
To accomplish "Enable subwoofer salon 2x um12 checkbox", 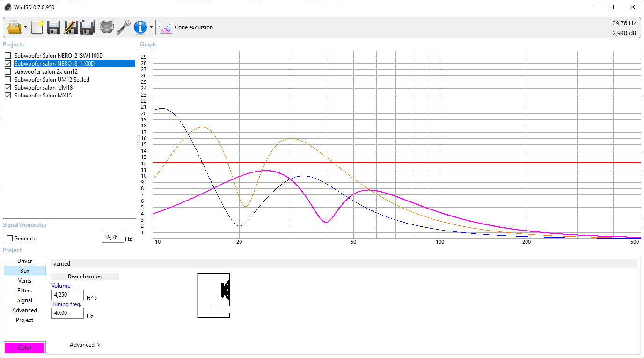I will click(7, 72).
